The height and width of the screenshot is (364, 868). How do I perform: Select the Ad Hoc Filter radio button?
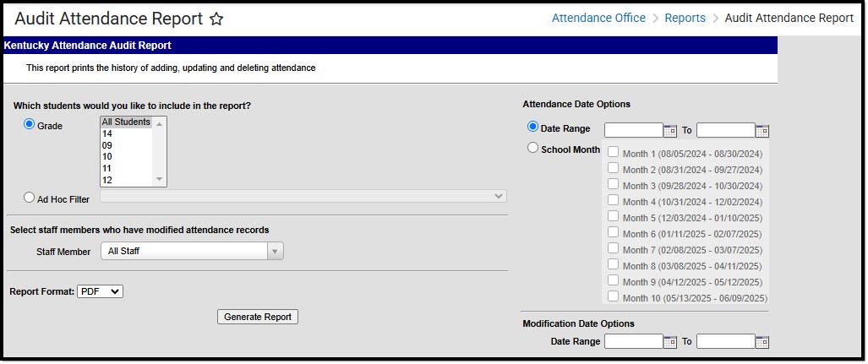tap(30, 198)
